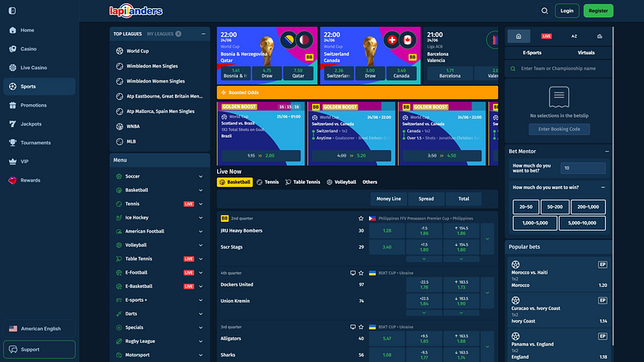Click the Casino sidebar icon
This screenshot has height=362, width=644.
12,49
